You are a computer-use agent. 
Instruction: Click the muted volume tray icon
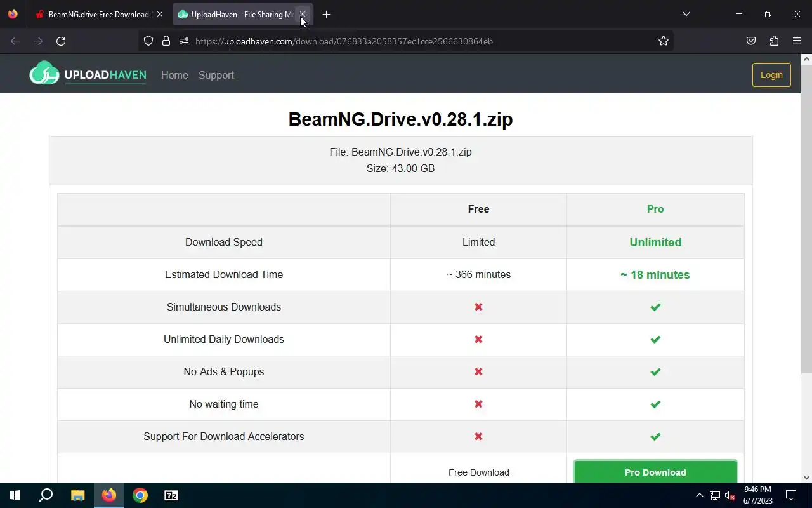click(730, 496)
